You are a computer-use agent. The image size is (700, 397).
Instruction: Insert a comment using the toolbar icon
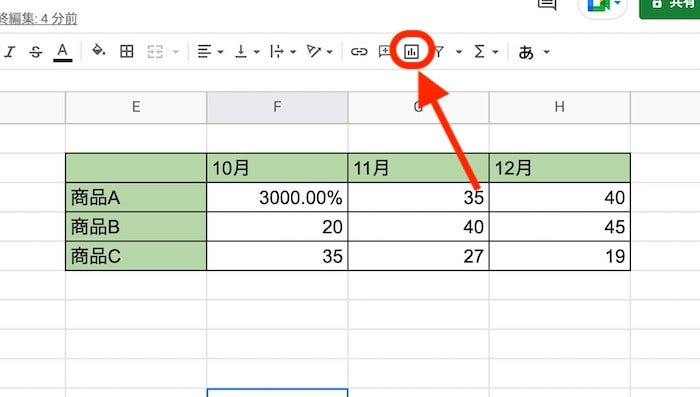click(x=384, y=52)
